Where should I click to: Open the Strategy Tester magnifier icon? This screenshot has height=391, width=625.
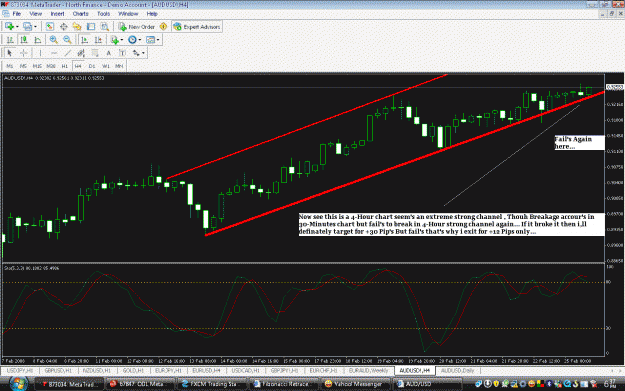pyautogui.click(x=104, y=27)
